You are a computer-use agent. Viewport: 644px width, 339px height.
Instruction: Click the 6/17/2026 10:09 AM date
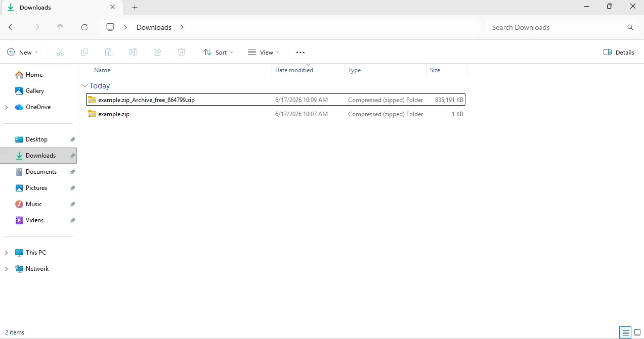click(302, 100)
